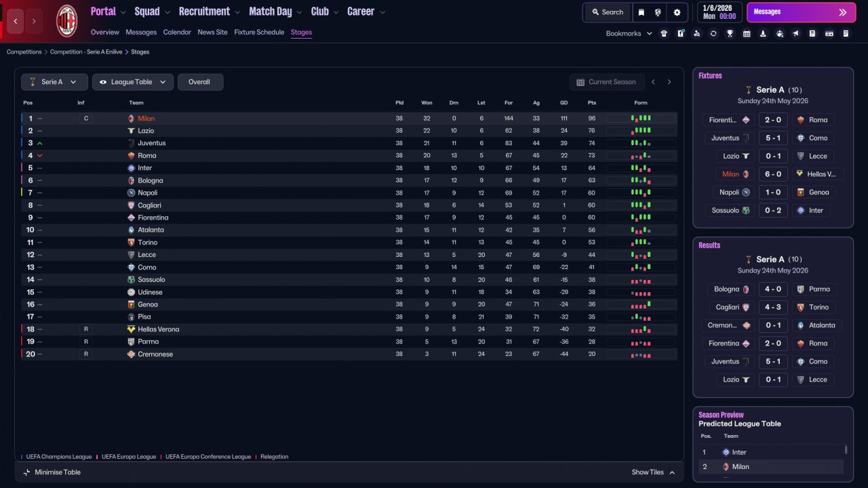This screenshot has width=868, height=488.
Task: Select the Cremonese row in the table
Action: 349,354
